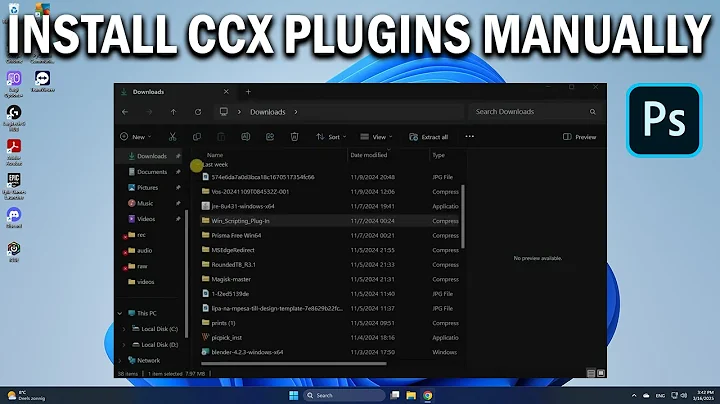This screenshot has height=404, width=720.
Task: Unpin Documents from Quick access
Action: point(178,172)
